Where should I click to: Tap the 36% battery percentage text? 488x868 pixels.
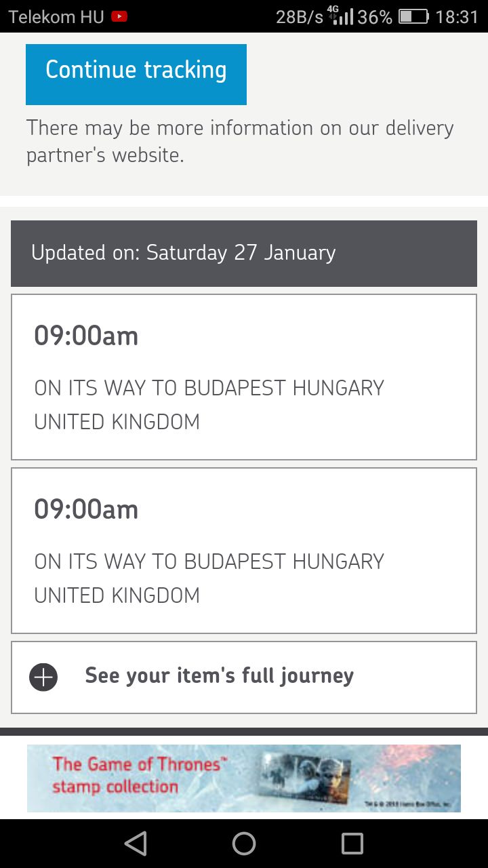(x=375, y=16)
